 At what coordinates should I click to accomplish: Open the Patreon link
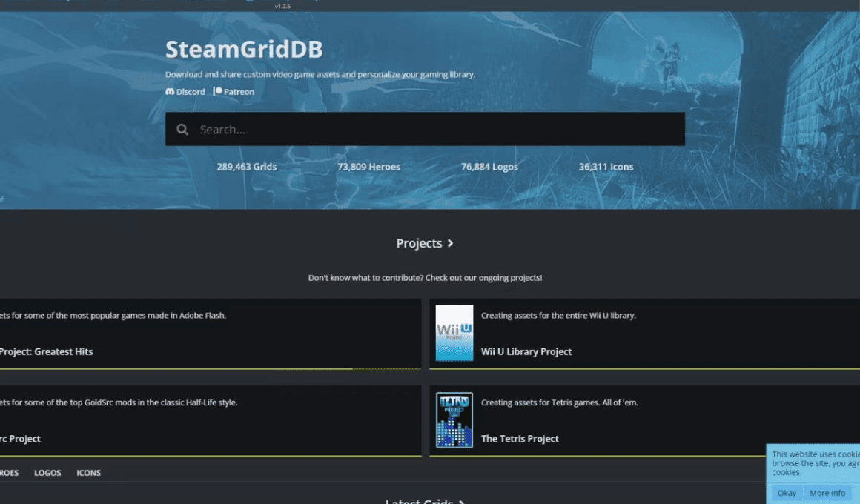234,92
